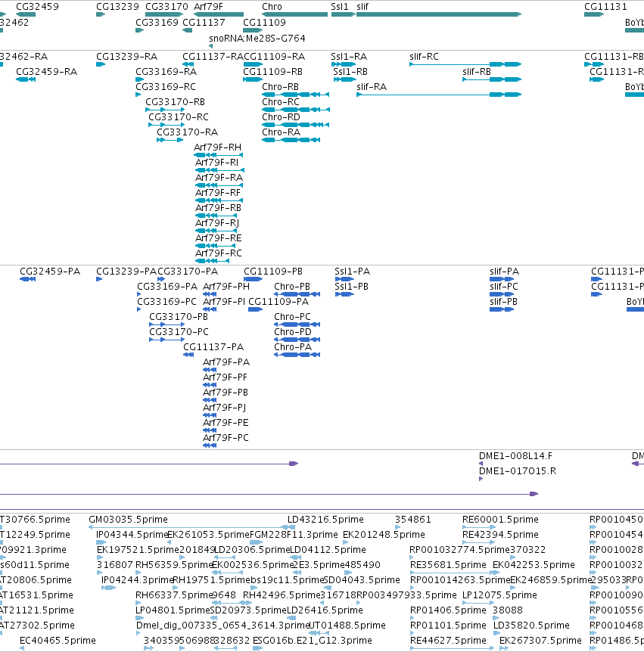Open EST EK201248.5prime

(x=384, y=534)
